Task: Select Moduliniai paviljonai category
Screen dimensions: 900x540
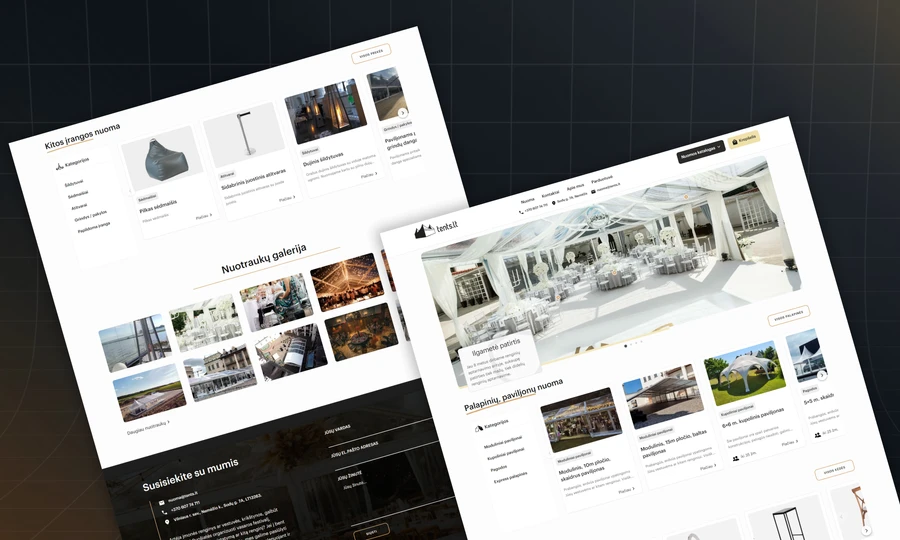Action: (x=503, y=442)
